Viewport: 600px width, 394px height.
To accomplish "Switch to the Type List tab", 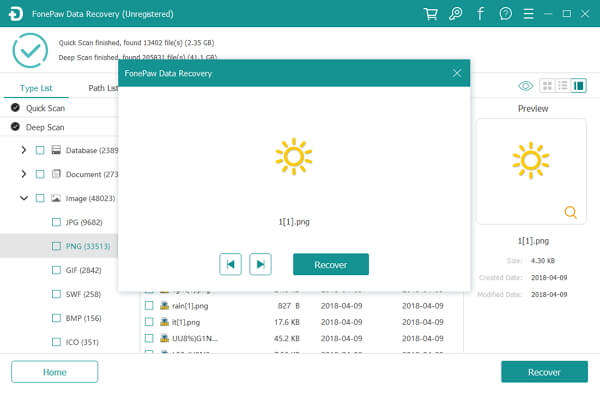I will [36, 88].
